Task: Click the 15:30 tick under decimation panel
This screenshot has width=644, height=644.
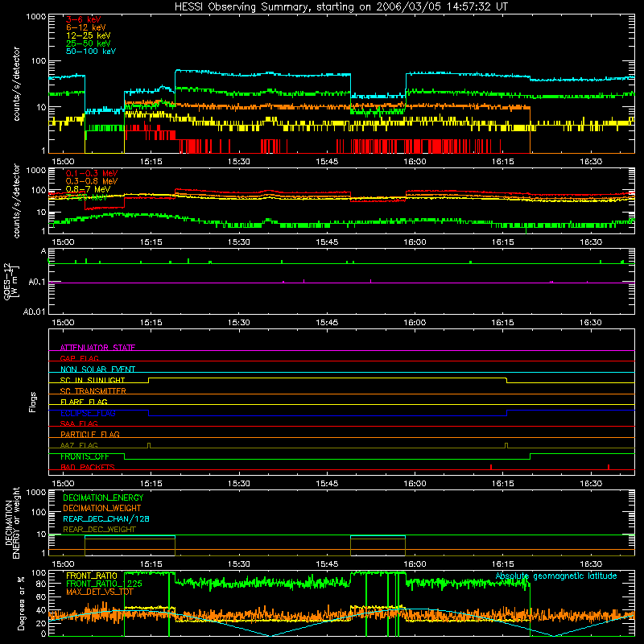Action: point(238,564)
